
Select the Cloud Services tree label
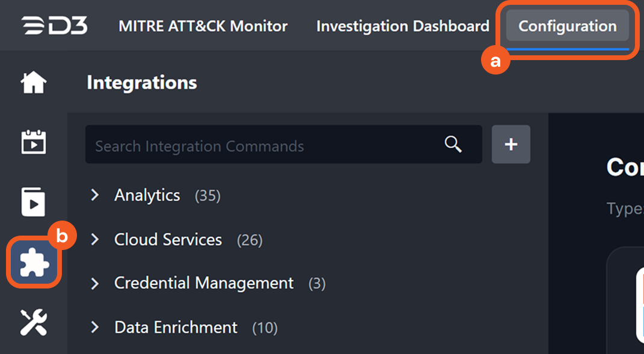(168, 240)
